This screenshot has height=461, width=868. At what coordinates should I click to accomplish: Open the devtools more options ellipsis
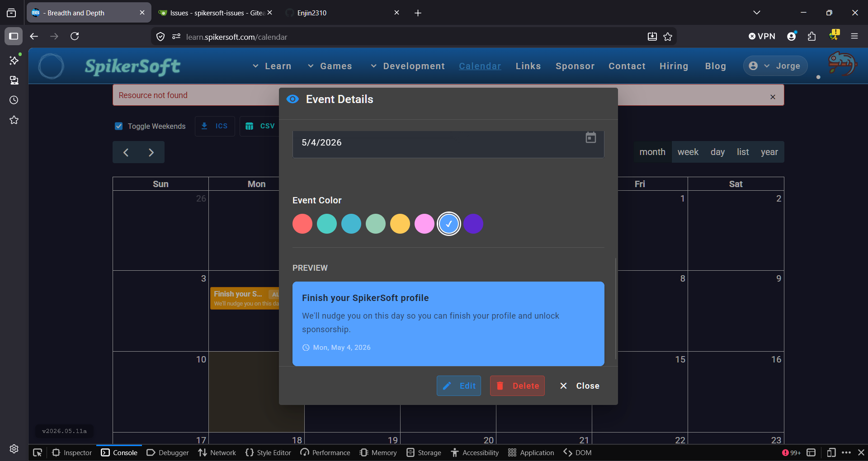click(846, 452)
